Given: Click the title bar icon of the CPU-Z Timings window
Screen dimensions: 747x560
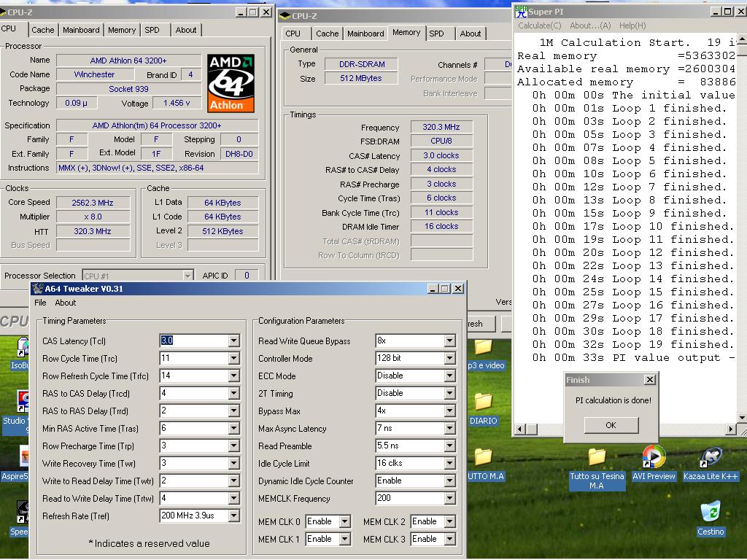Looking at the screenshot, I should click(x=285, y=16).
